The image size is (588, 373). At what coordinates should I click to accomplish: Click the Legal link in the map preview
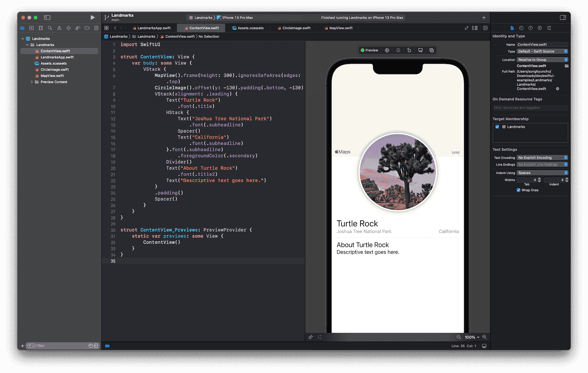(455, 152)
